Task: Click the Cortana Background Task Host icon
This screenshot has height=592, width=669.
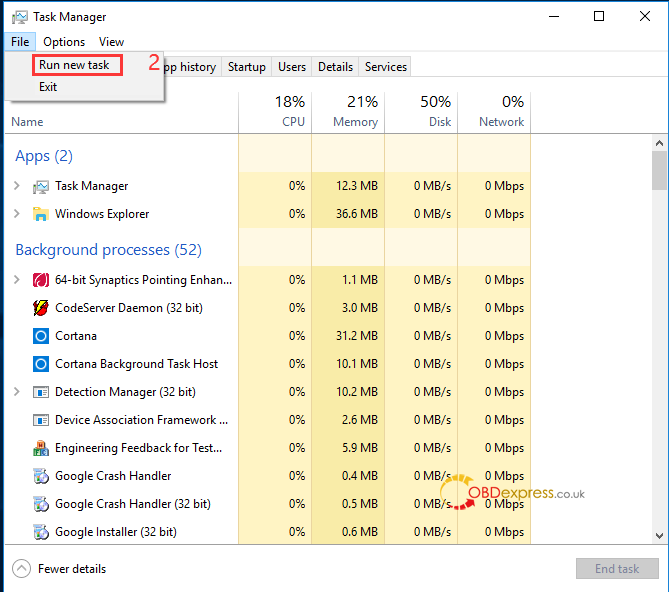Action: point(41,364)
